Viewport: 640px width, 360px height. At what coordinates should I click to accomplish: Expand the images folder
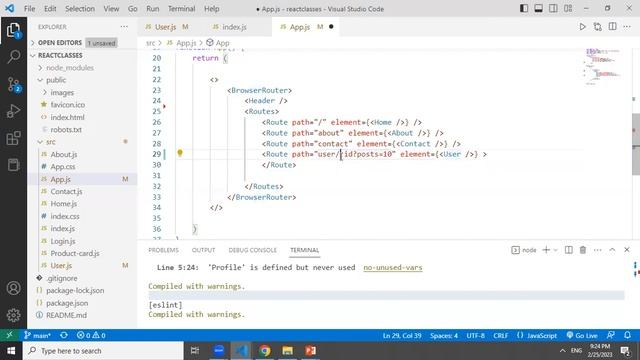[62, 93]
